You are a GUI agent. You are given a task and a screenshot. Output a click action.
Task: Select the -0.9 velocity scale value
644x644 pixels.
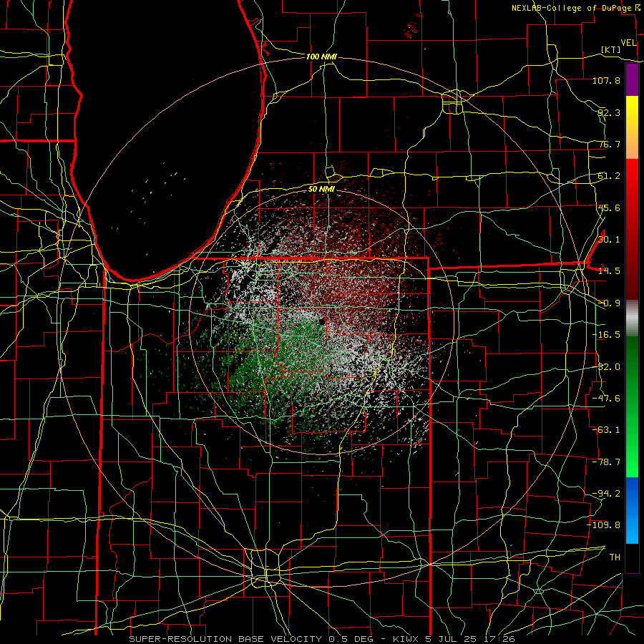[609, 303]
